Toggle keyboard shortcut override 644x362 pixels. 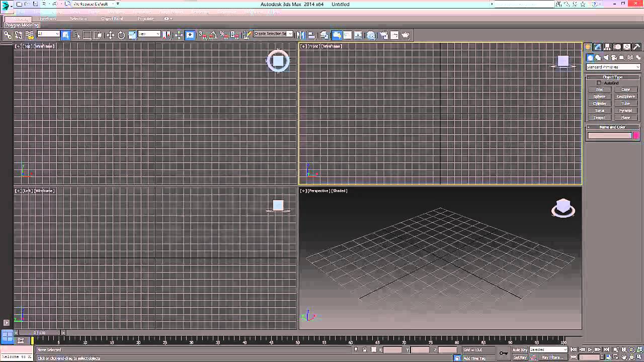click(190, 35)
